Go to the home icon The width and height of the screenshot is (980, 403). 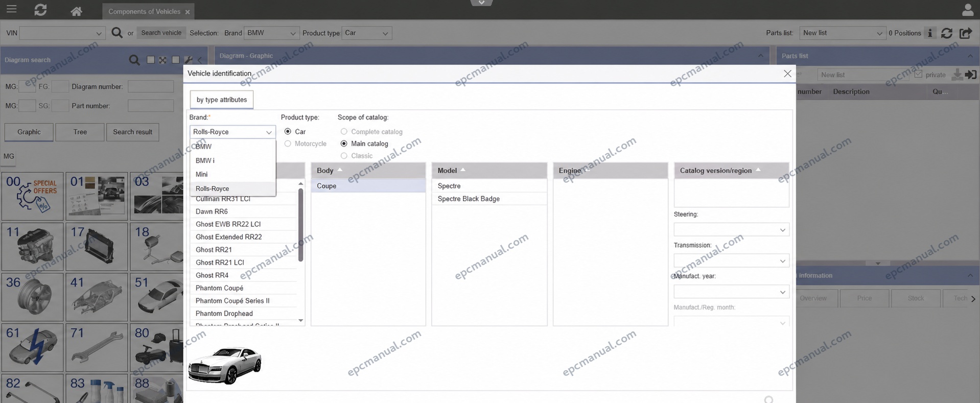pos(76,11)
